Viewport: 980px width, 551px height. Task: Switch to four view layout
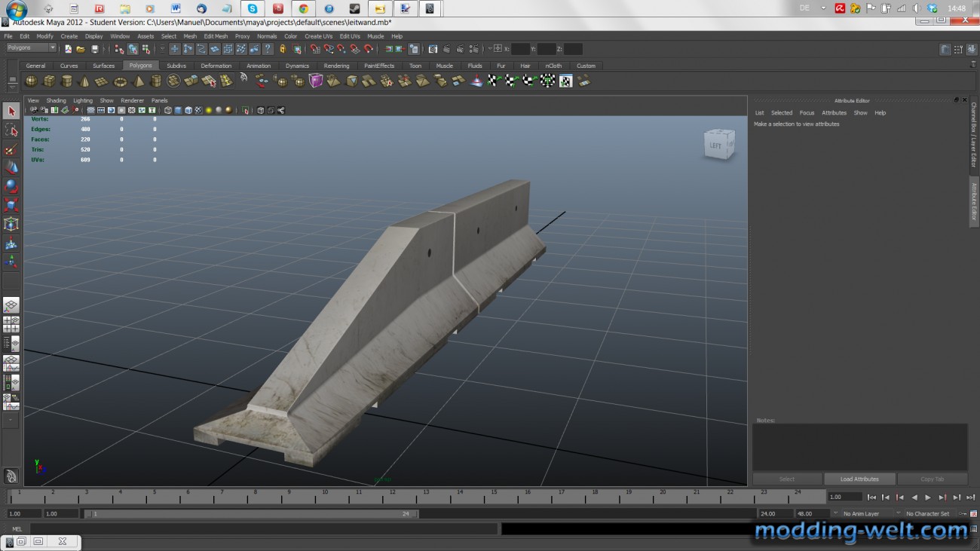tap(11, 325)
